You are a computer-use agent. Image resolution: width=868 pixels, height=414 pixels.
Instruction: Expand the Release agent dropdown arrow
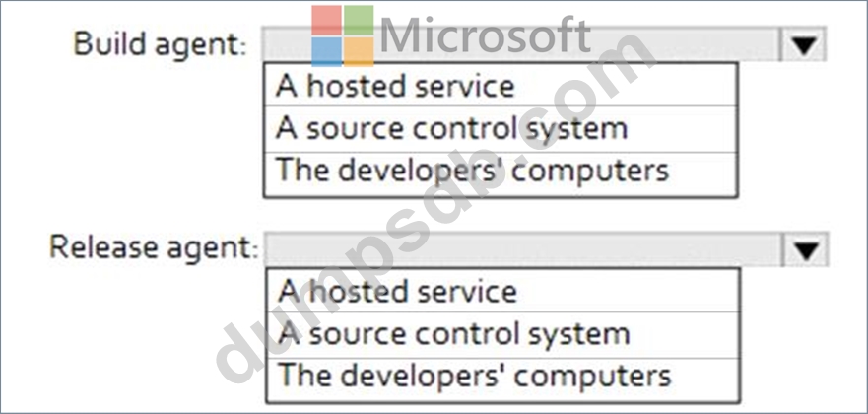(807, 249)
